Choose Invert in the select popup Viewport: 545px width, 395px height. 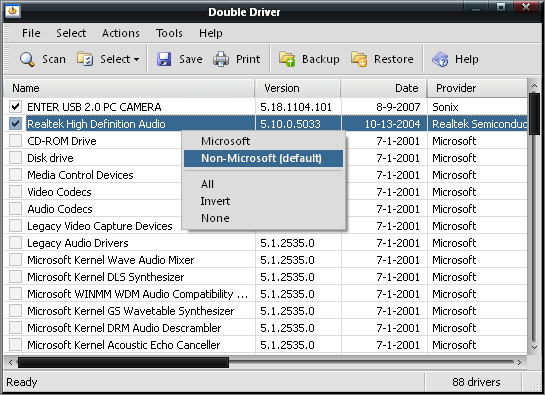pyautogui.click(x=263, y=201)
